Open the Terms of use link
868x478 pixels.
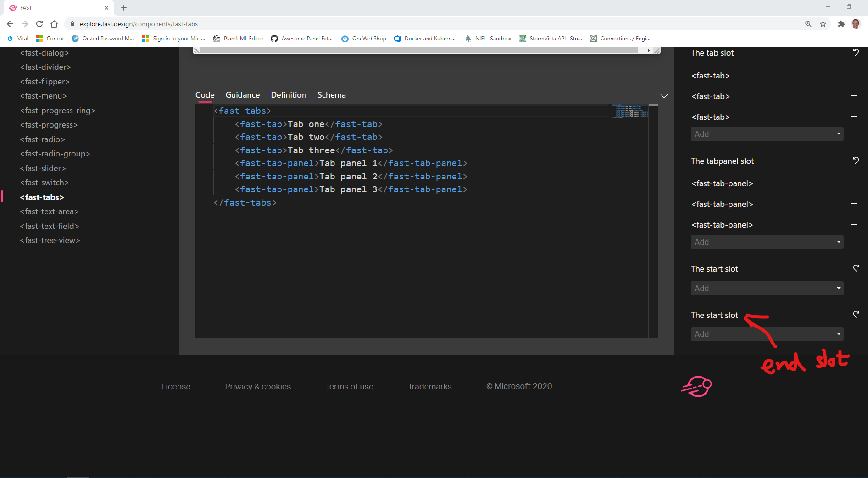(349, 386)
